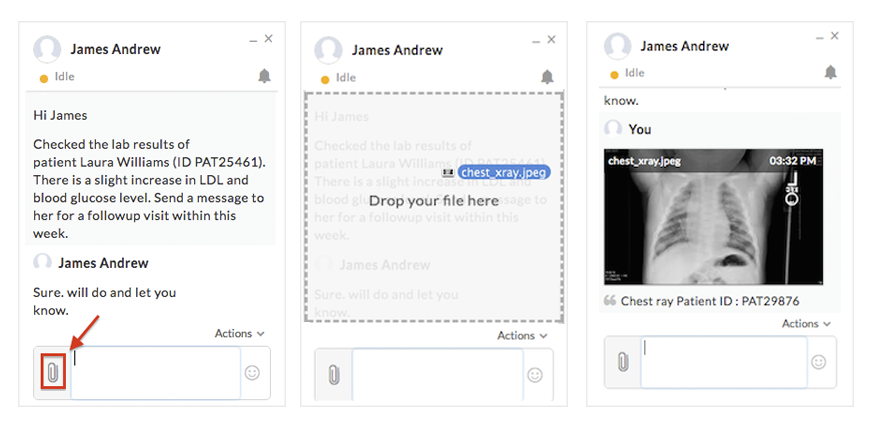The image size is (874, 425).
Task: Mute notifications via bell in middle chat
Action: coord(547,76)
